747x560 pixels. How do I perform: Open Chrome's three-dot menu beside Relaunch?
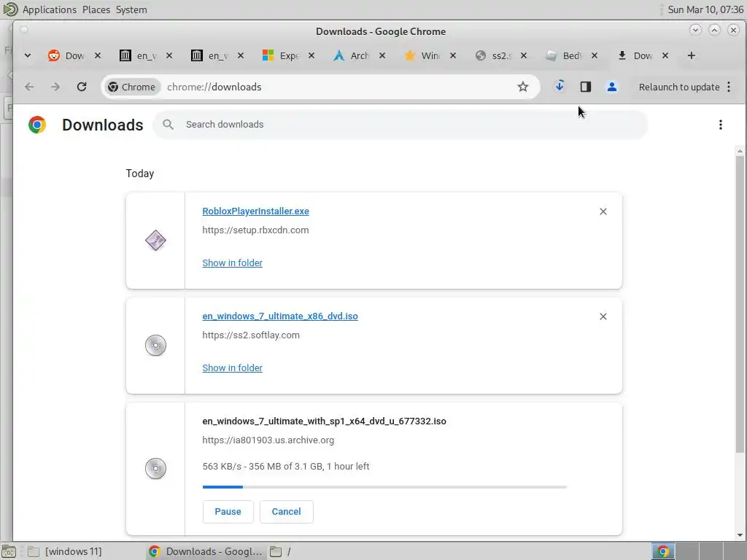(729, 87)
